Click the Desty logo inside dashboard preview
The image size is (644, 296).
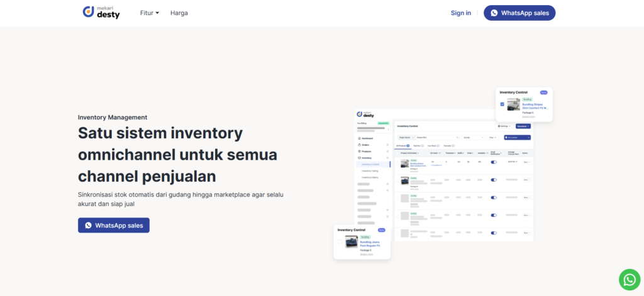pos(365,114)
